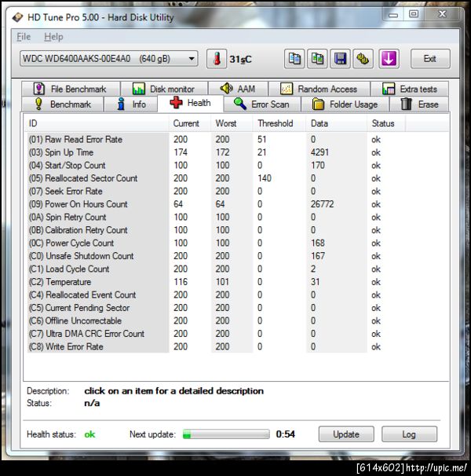Viewport: 471px width, 476px height.
Task: Select the (C8) Write Error Rate row
Action: (x=215, y=346)
